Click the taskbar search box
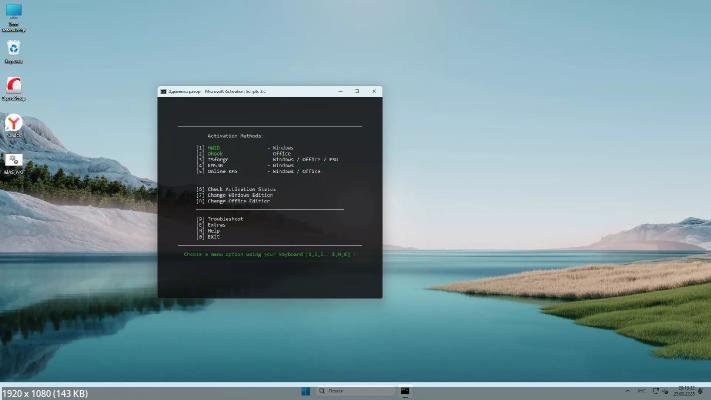The image size is (711, 400). (x=356, y=391)
